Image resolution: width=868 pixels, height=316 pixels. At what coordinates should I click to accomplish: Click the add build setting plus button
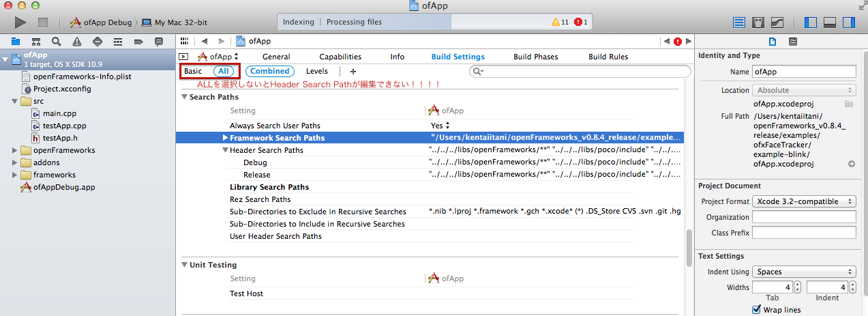[353, 71]
